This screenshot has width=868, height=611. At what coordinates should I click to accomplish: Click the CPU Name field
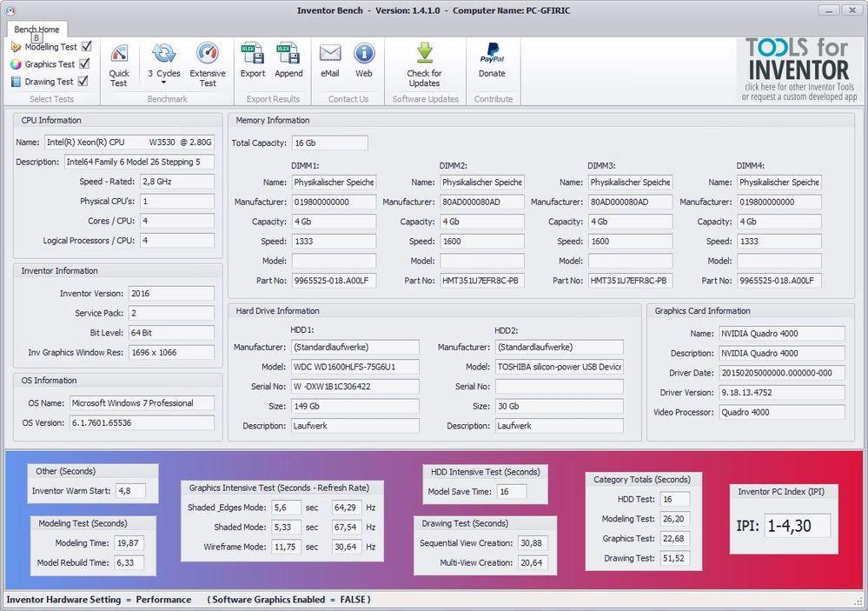point(129,143)
